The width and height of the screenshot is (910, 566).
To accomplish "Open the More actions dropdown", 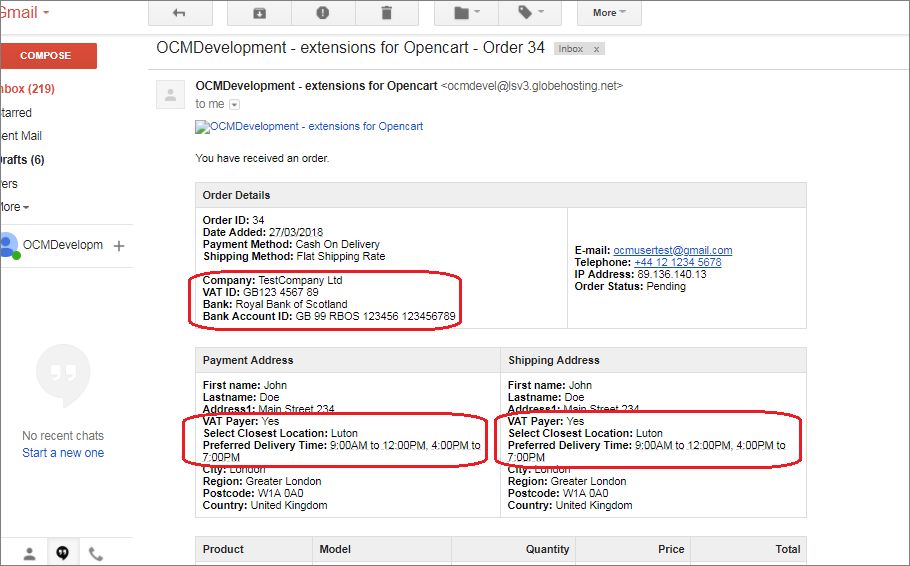I will [609, 13].
